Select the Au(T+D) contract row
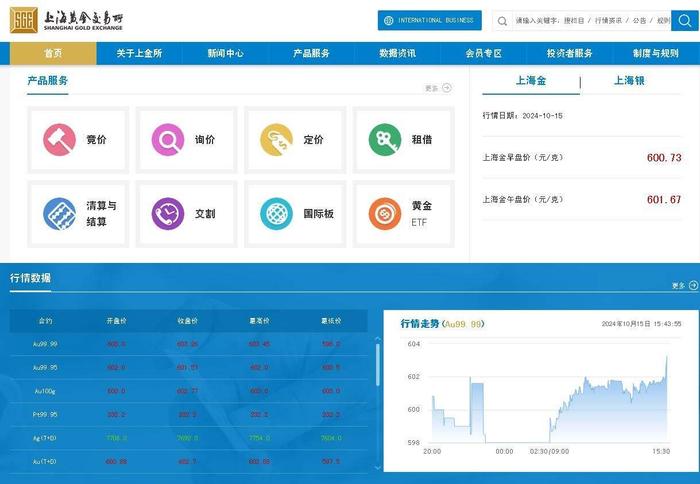Screen dimensions: 700x484 tap(189, 461)
